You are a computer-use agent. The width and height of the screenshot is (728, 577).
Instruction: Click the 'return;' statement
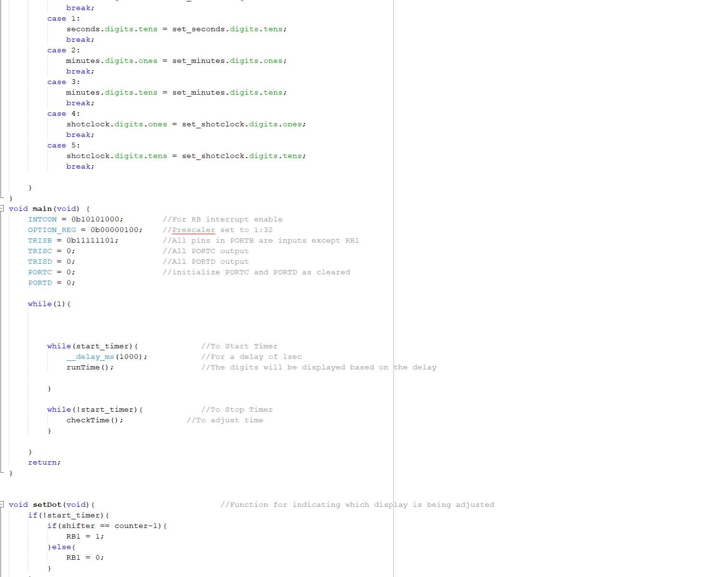click(44, 463)
